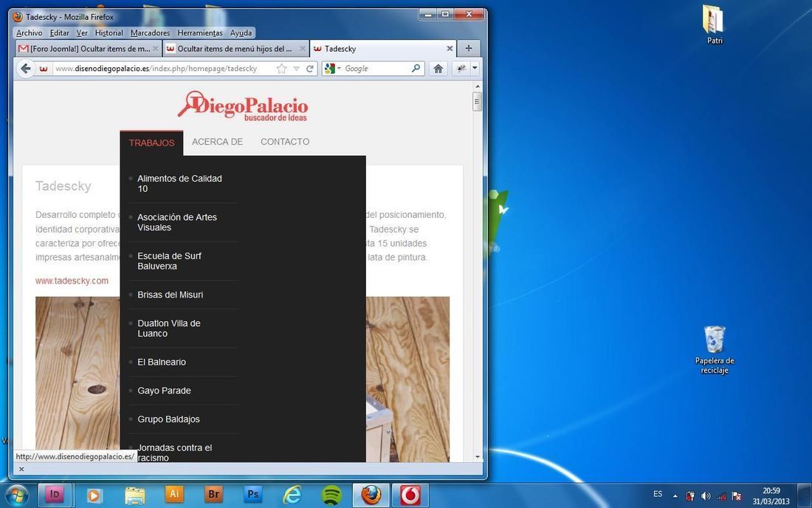The width and height of the screenshot is (812, 508).
Task: Open the ACERCA DE navigation item
Action: pos(217,141)
